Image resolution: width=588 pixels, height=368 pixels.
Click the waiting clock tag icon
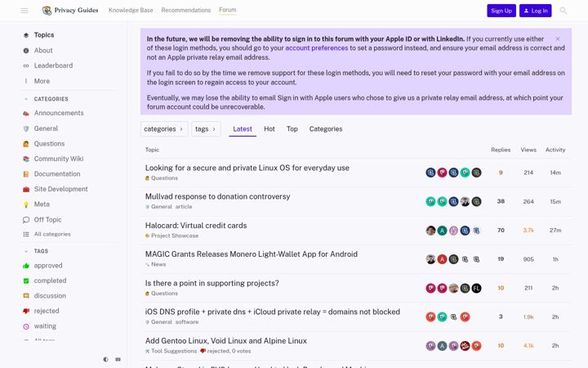pos(26,326)
